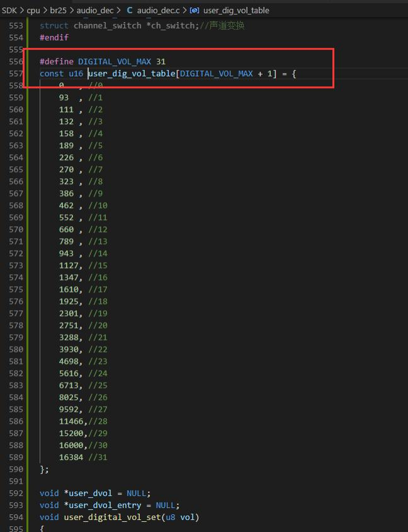The width and height of the screenshot is (408, 532).
Task: Click the table value 158
Action: click(x=66, y=134)
